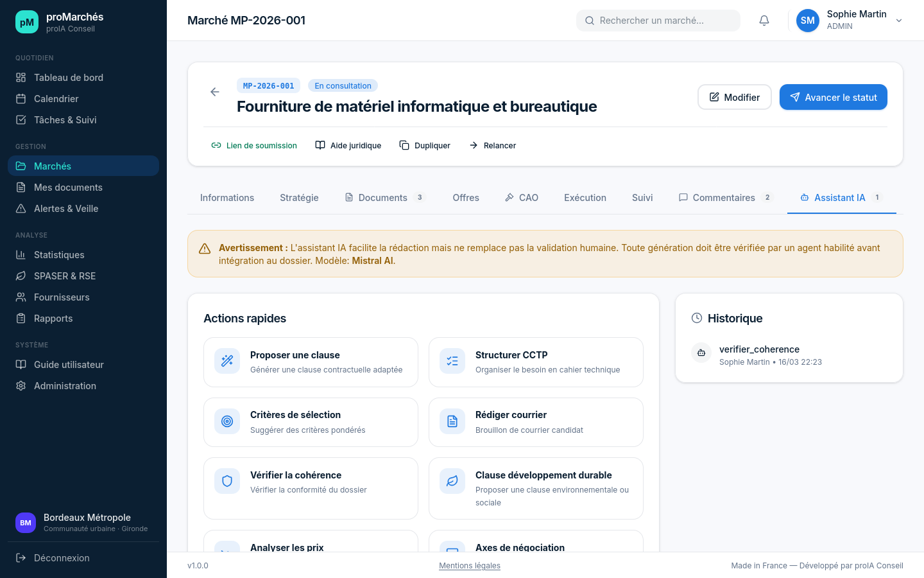Launch the Proposer une clause action

[311, 362]
